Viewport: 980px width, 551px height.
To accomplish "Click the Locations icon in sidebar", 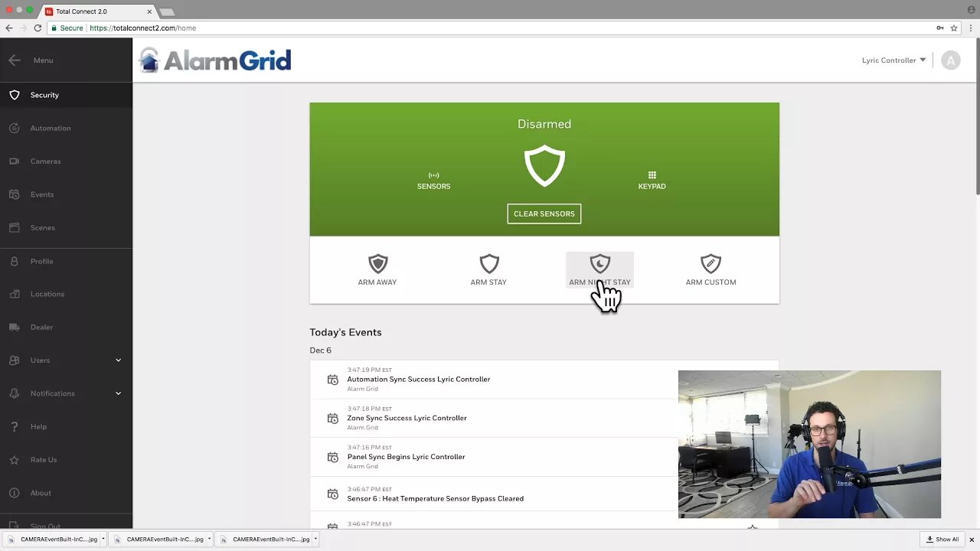I will coord(15,294).
